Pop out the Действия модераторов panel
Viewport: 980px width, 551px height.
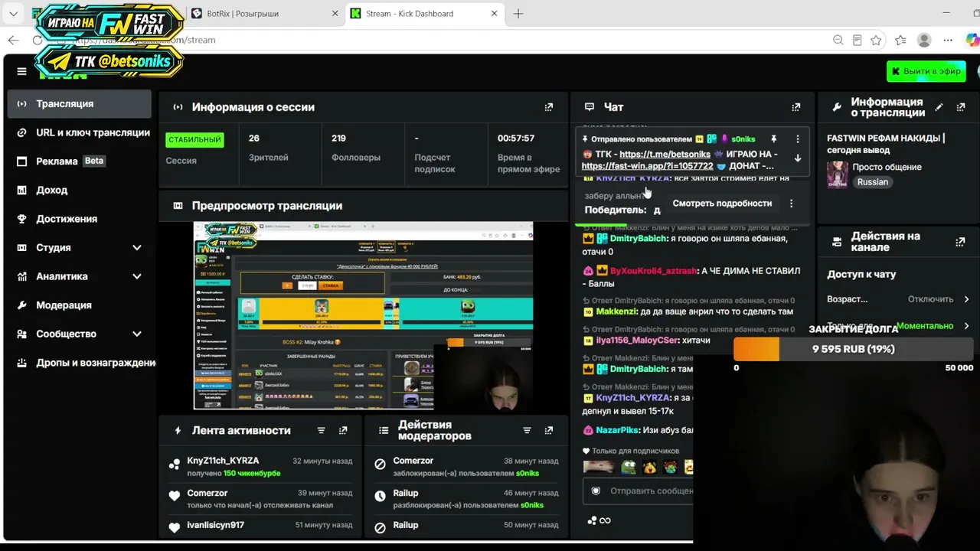(x=548, y=431)
